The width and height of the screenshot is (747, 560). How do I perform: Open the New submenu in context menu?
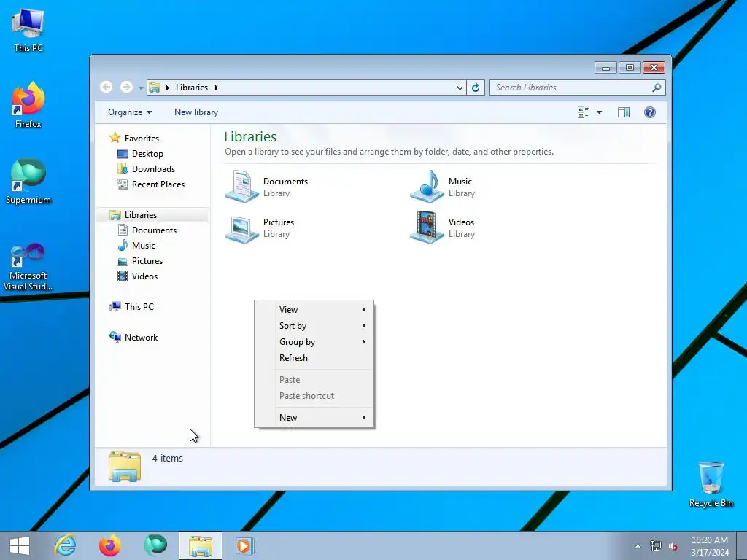(x=314, y=418)
